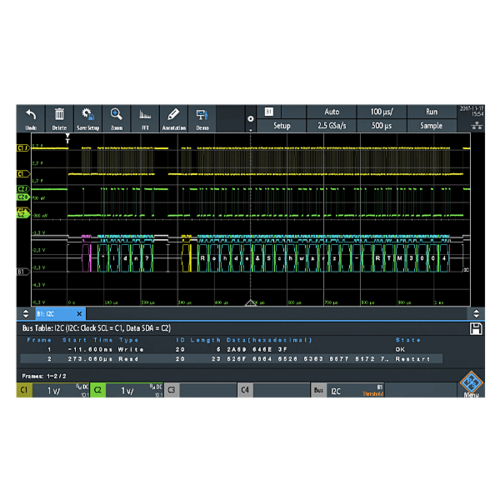Enable the C4 channel
This screenshot has height=500, width=500.
[x=245, y=390]
